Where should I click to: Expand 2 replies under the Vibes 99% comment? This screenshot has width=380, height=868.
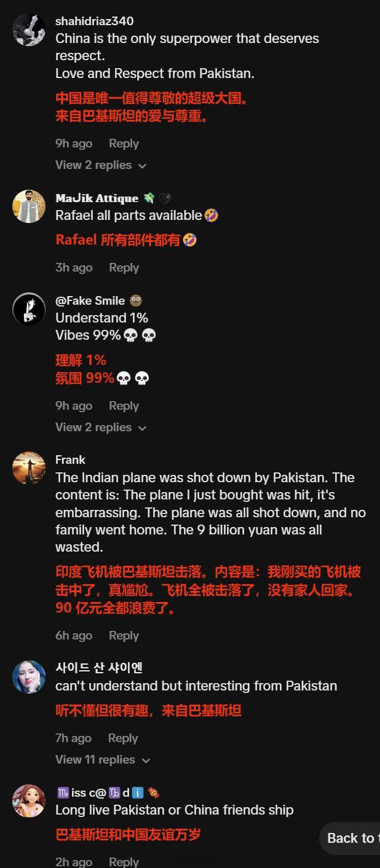point(101,428)
